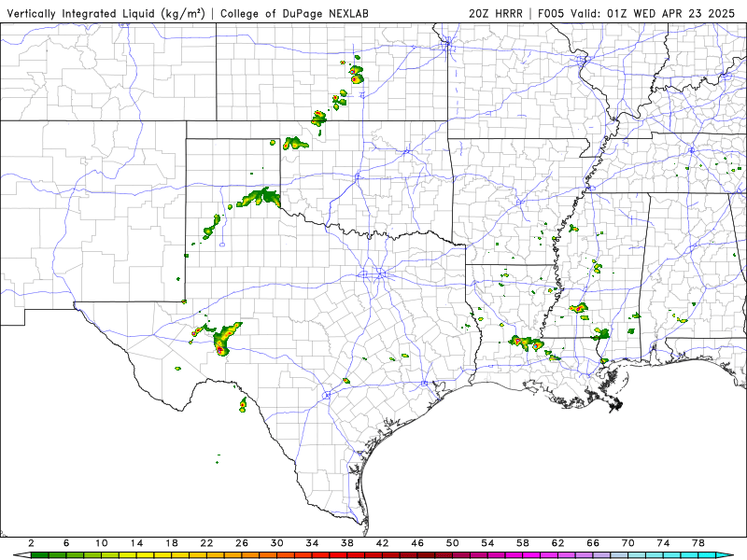747x560 pixels.
Task: Click the colorbar value label '6'
Action: 66,543
